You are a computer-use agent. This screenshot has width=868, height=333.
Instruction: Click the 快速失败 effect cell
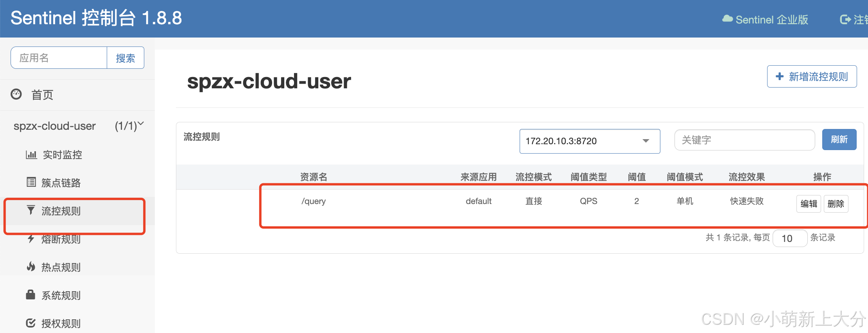click(747, 201)
